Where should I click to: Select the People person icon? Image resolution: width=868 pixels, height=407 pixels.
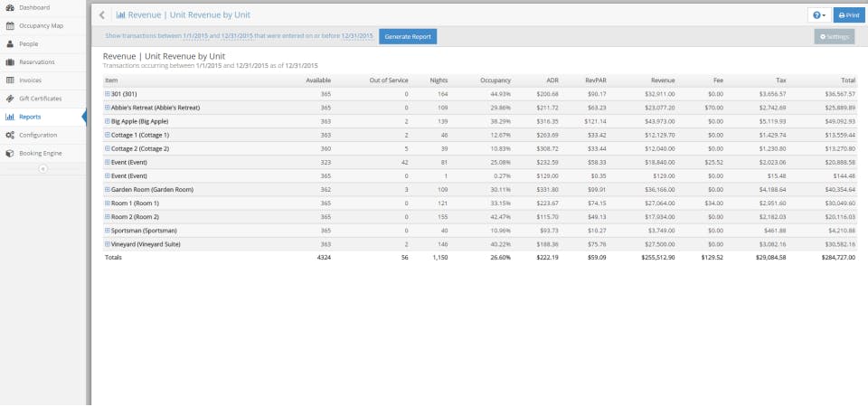[x=9, y=43]
